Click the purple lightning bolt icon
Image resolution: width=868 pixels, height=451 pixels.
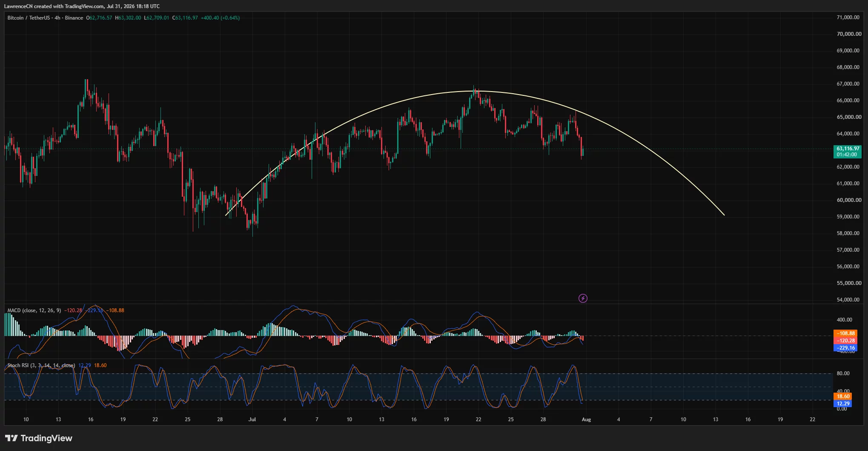pyautogui.click(x=583, y=299)
